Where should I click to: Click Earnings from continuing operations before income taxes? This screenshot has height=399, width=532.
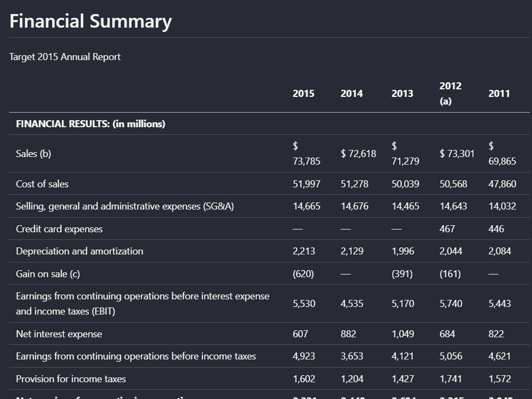click(x=136, y=356)
